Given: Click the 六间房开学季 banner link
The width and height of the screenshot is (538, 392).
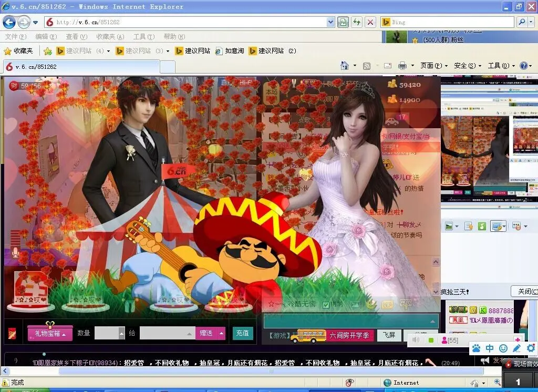Looking at the screenshot, I should tap(349, 335).
